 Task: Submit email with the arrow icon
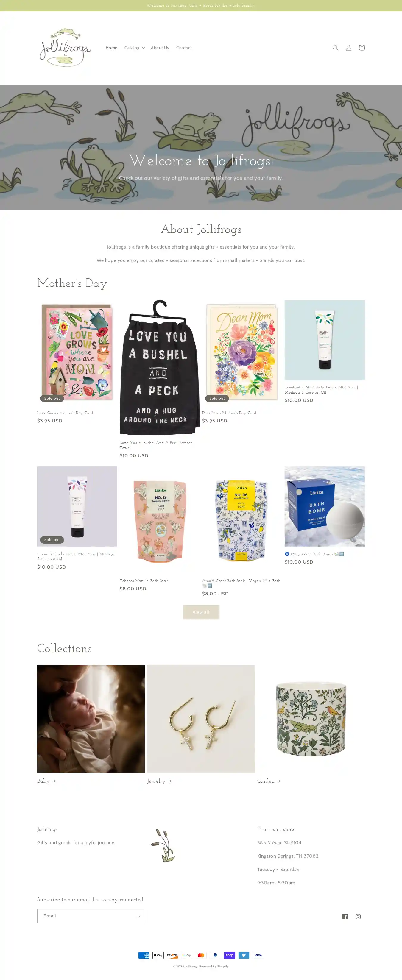coord(138,916)
